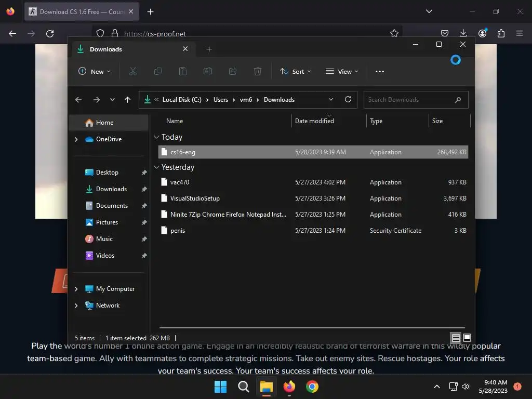
Task: Expand My Computer tree node
Action: coord(76,289)
